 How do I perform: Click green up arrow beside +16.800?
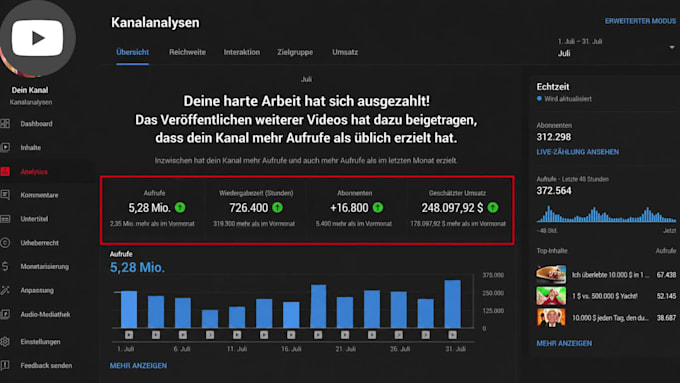378,208
